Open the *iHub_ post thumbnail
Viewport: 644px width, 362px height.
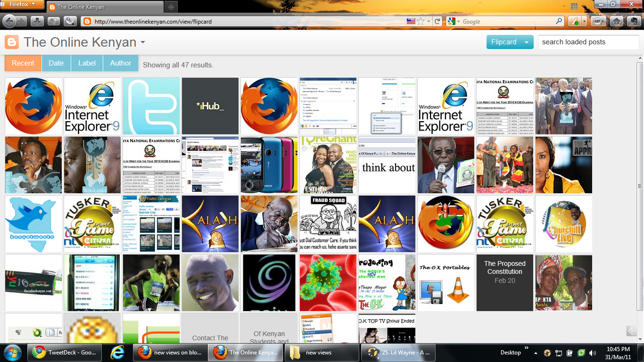click(x=210, y=106)
